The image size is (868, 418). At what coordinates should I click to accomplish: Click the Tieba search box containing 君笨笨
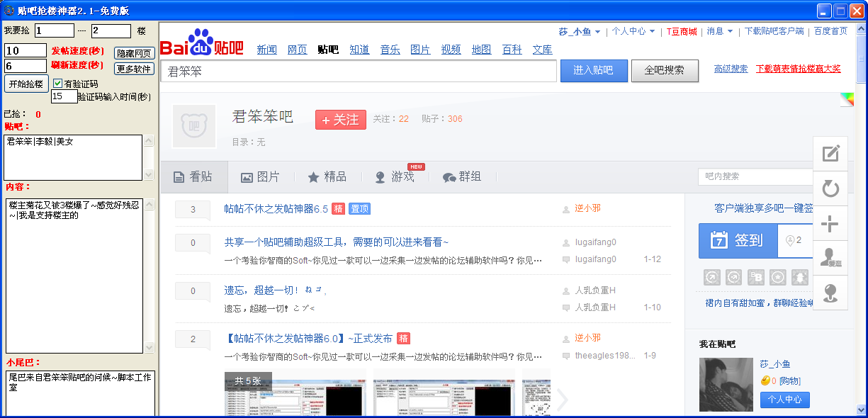pyautogui.click(x=359, y=71)
